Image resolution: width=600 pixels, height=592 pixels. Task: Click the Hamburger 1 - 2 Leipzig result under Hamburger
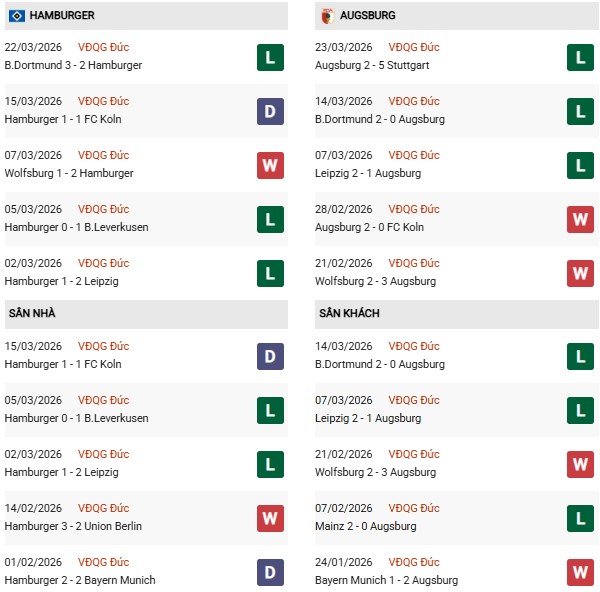click(x=62, y=281)
